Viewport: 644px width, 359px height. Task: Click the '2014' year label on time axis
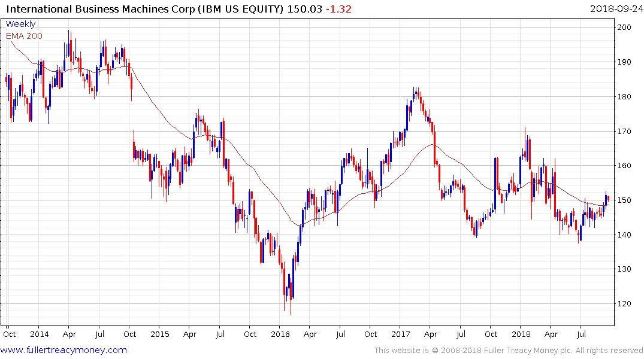click(x=40, y=334)
